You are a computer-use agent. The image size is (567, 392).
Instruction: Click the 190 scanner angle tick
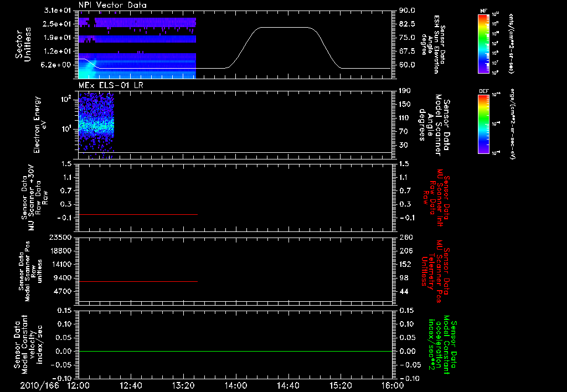(405, 91)
